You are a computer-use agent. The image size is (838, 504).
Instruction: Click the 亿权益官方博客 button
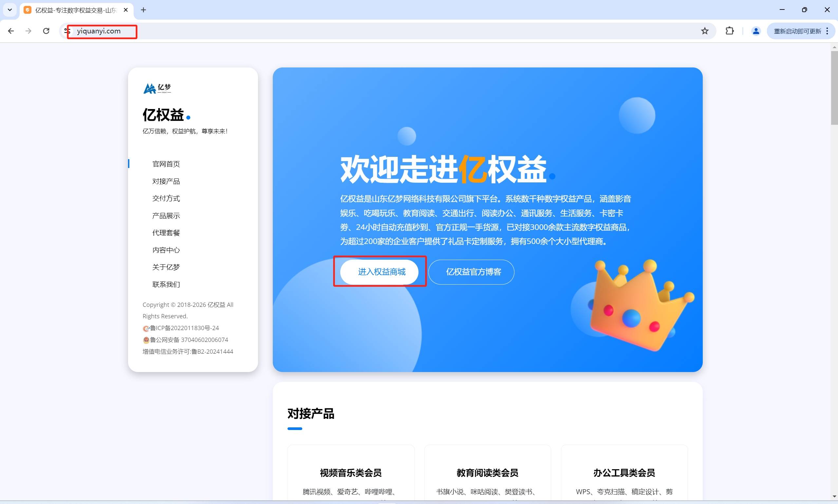pyautogui.click(x=471, y=272)
